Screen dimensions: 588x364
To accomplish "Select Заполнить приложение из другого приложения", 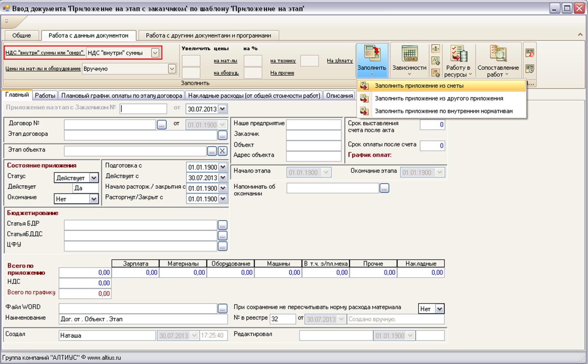I will point(439,98).
